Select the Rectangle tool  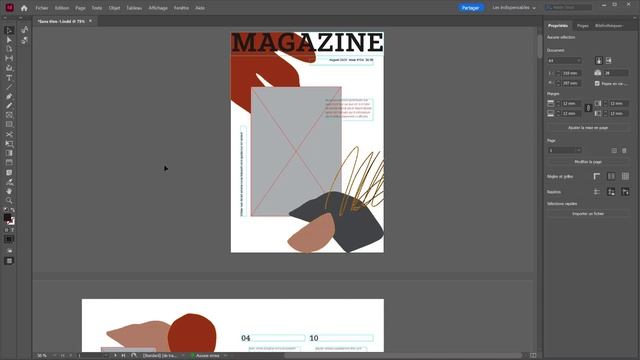coord(9,124)
